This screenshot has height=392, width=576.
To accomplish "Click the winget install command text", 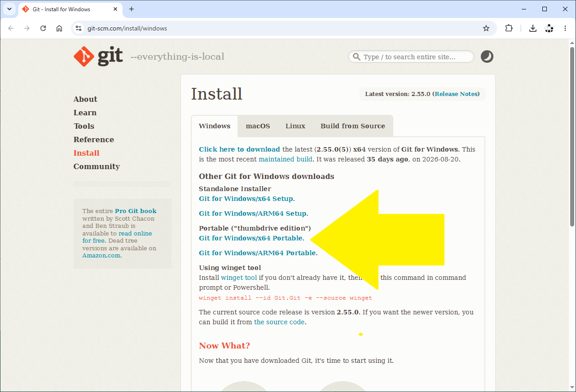I will (286, 298).
